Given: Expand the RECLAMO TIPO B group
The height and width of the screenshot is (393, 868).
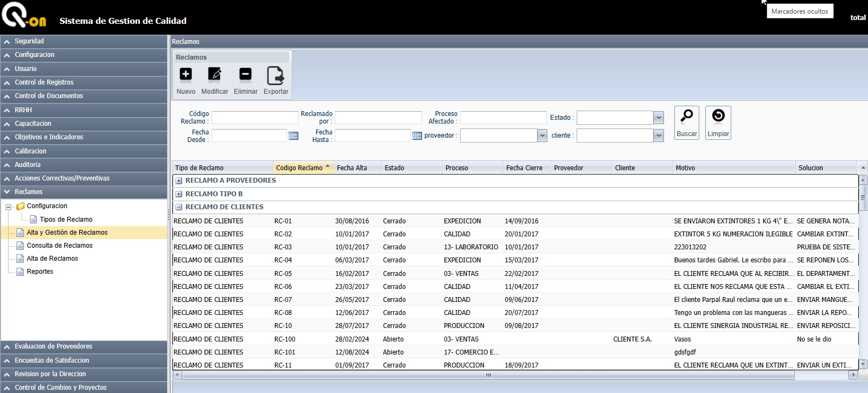Looking at the screenshot, I should [178, 194].
